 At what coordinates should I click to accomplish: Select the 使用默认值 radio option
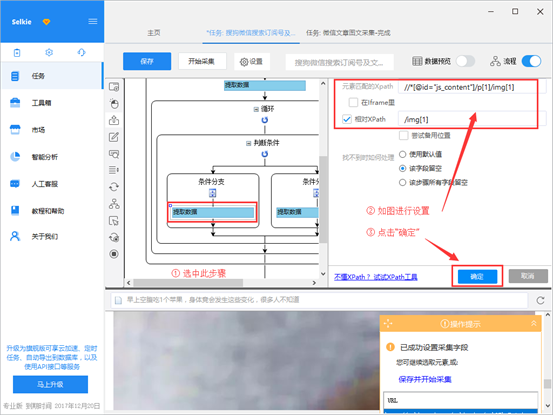coord(402,154)
